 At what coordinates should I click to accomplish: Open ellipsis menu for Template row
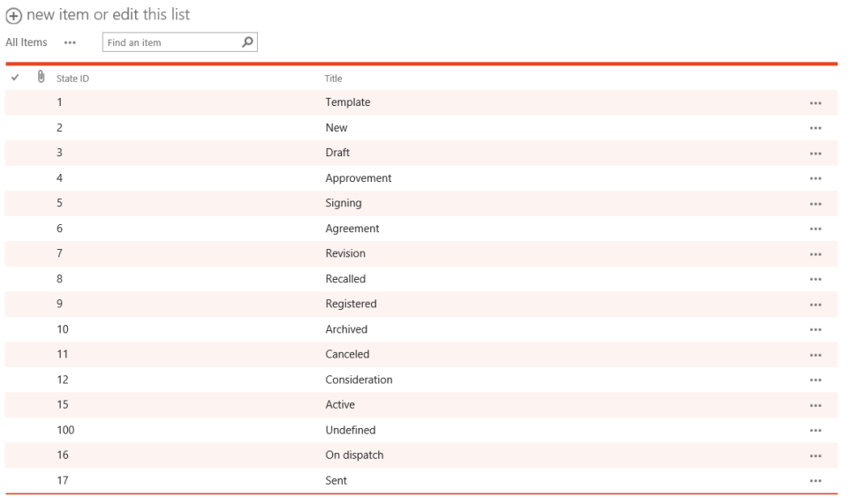[814, 103]
